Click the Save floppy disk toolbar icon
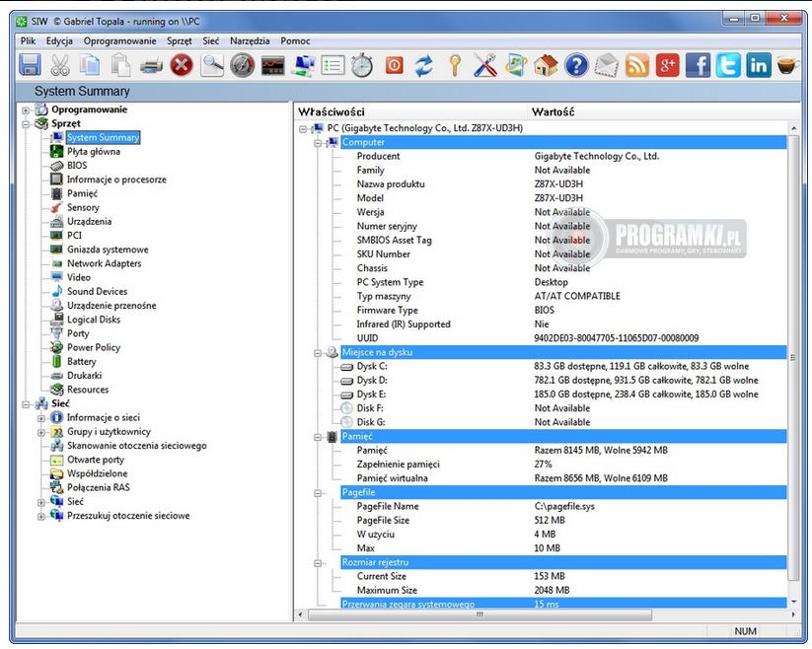 click(x=30, y=66)
